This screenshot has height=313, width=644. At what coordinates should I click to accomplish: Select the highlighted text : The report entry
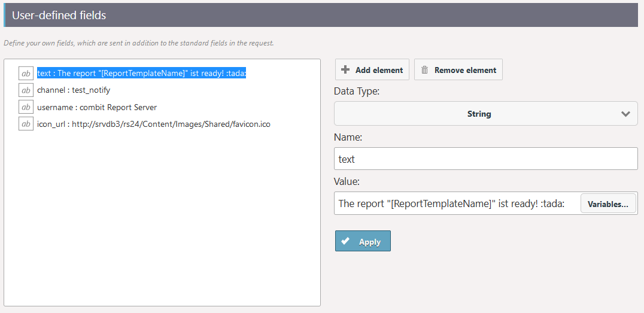coord(141,73)
